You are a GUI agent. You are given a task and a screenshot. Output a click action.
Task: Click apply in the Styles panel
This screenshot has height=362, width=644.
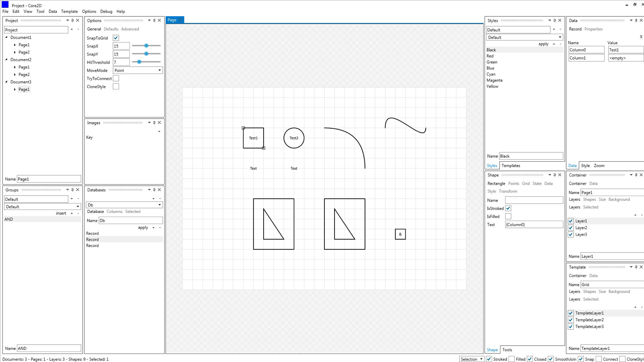click(543, 44)
